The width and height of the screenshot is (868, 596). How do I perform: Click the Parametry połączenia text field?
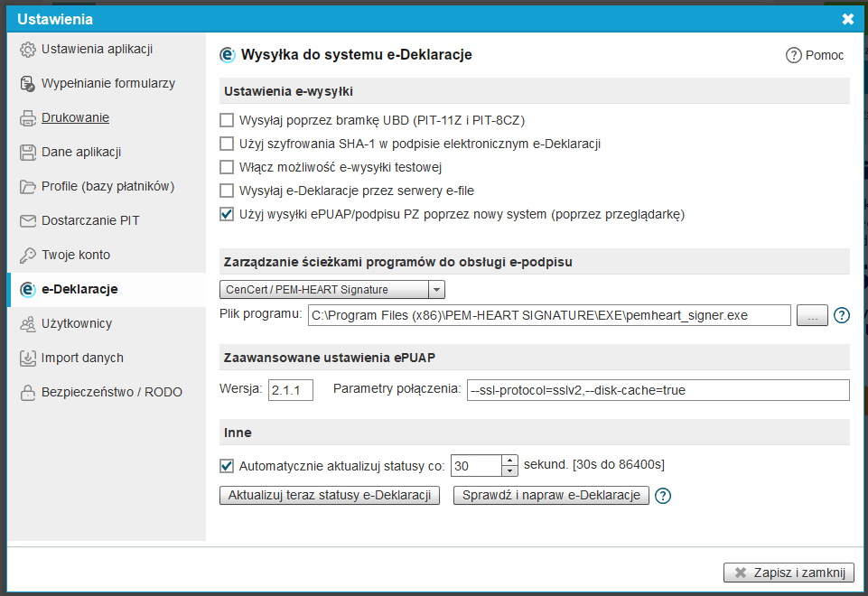point(658,390)
